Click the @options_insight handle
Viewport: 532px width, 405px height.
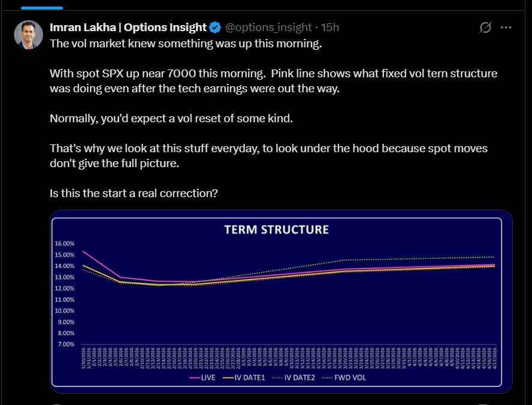[x=268, y=28]
